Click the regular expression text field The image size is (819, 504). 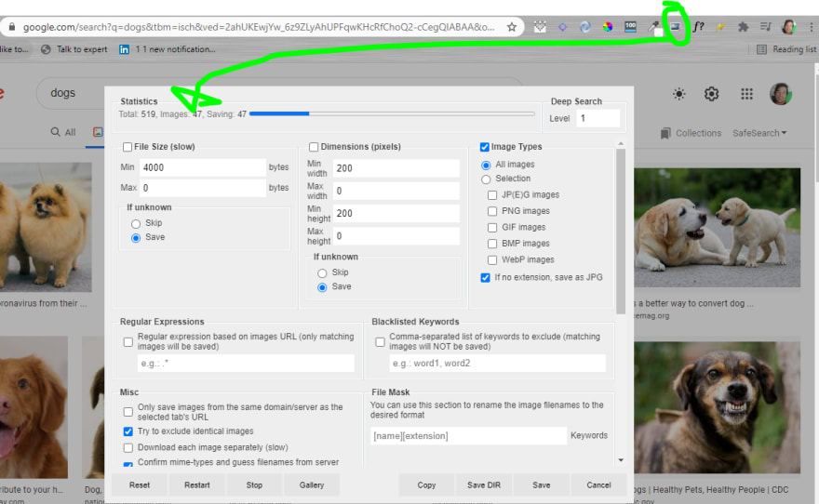click(246, 364)
